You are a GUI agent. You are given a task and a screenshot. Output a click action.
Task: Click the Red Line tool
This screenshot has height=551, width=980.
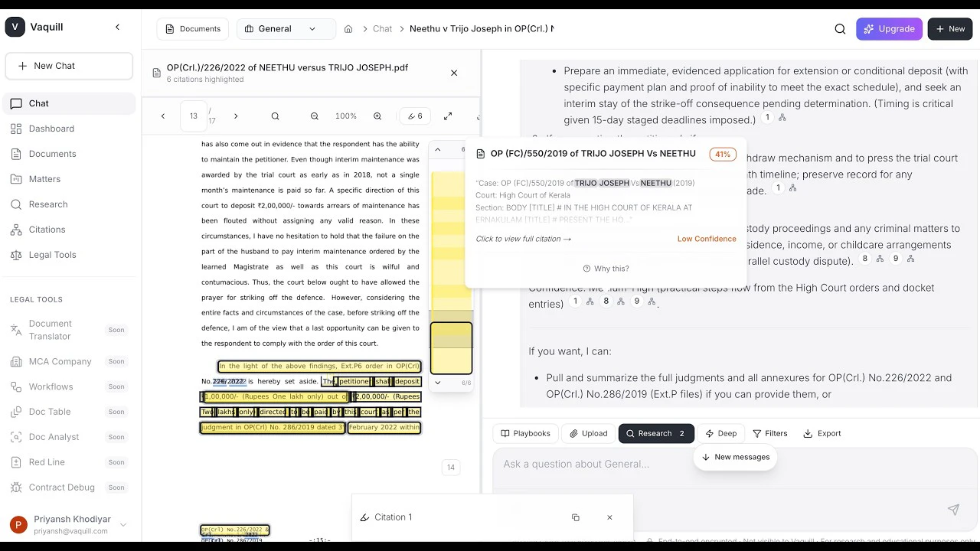click(69, 462)
